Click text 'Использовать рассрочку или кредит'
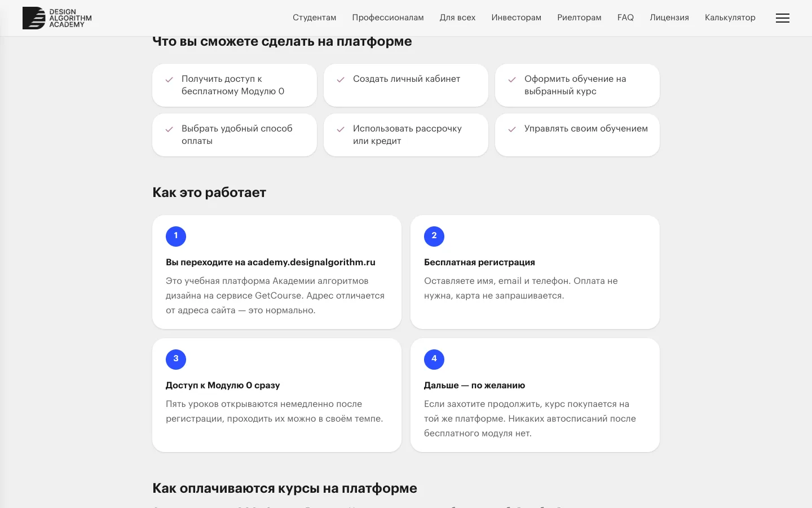The height and width of the screenshot is (508, 812). pyautogui.click(x=407, y=135)
